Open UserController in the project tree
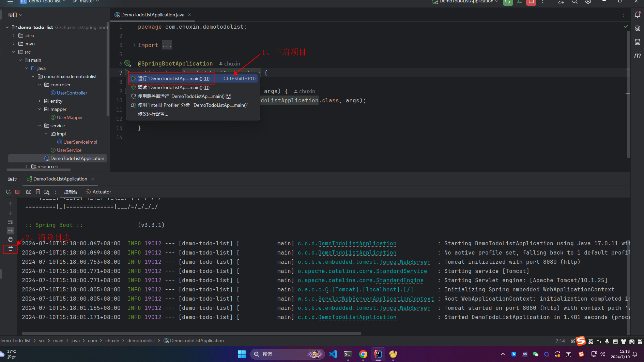This screenshot has width=644, height=362. 72,93
